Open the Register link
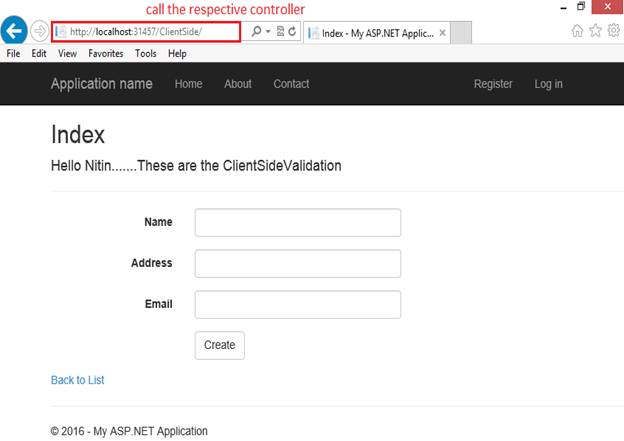 tap(493, 84)
